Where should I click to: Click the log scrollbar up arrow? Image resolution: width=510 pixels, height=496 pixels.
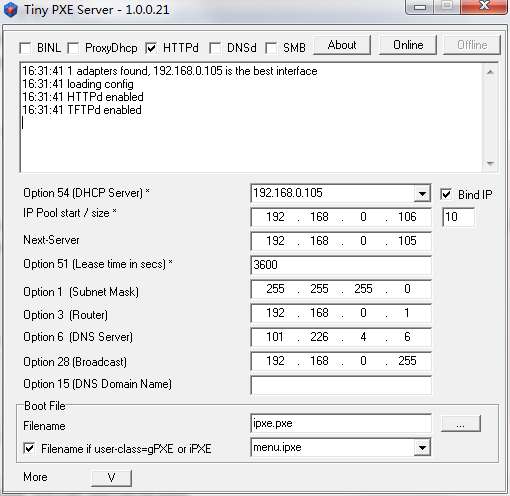[x=490, y=72]
